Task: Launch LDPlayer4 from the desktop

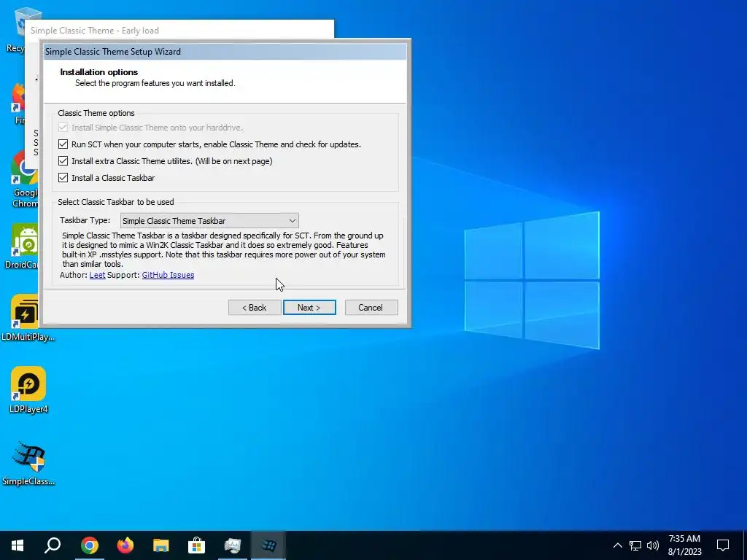Action: (x=28, y=390)
